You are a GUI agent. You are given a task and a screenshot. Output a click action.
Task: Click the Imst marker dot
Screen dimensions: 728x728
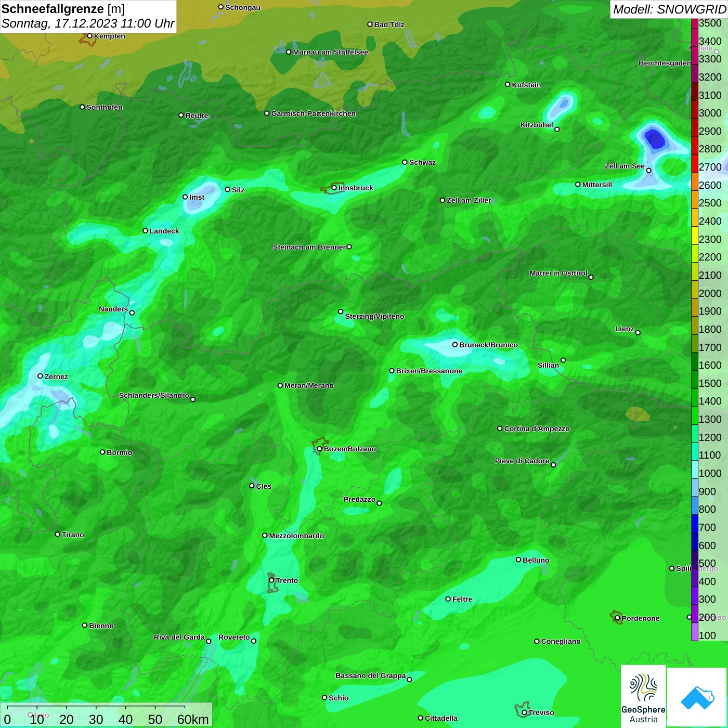tap(185, 197)
